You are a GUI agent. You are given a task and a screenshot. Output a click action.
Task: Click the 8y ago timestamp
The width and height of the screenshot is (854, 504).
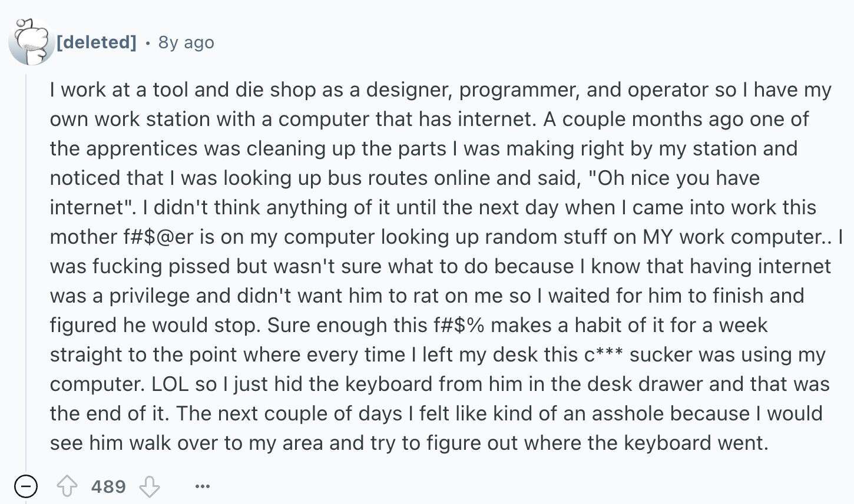[x=186, y=42]
